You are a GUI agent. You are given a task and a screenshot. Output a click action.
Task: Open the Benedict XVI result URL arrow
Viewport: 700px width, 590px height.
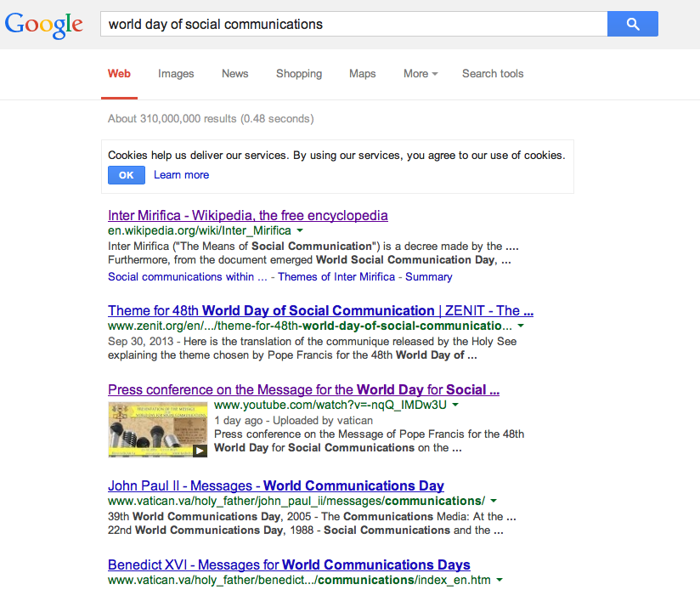pos(499,580)
